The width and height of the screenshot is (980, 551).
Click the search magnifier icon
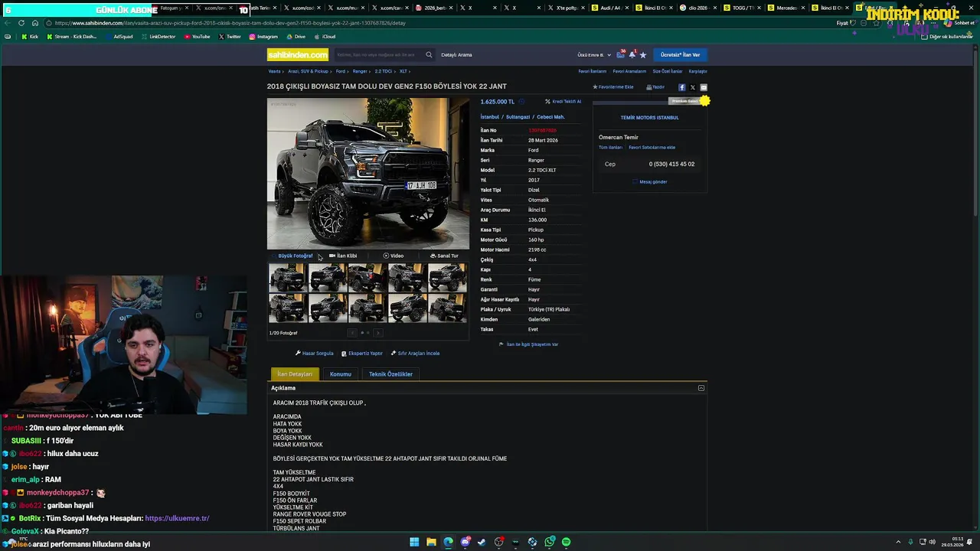click(x=429, y=54)
